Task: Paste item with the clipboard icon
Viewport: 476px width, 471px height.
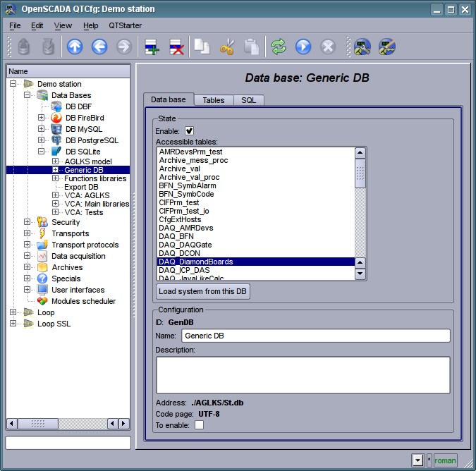Action: (251, 47)
